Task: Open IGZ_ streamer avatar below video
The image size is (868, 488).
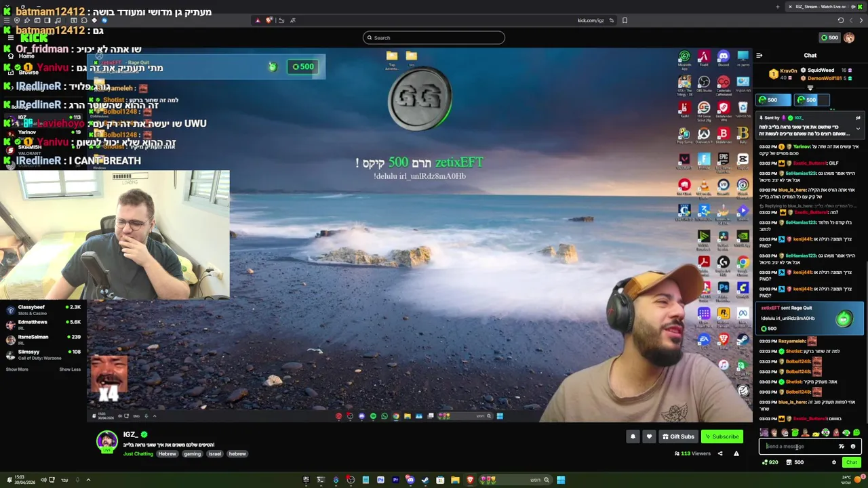Action: pos(107,441)
